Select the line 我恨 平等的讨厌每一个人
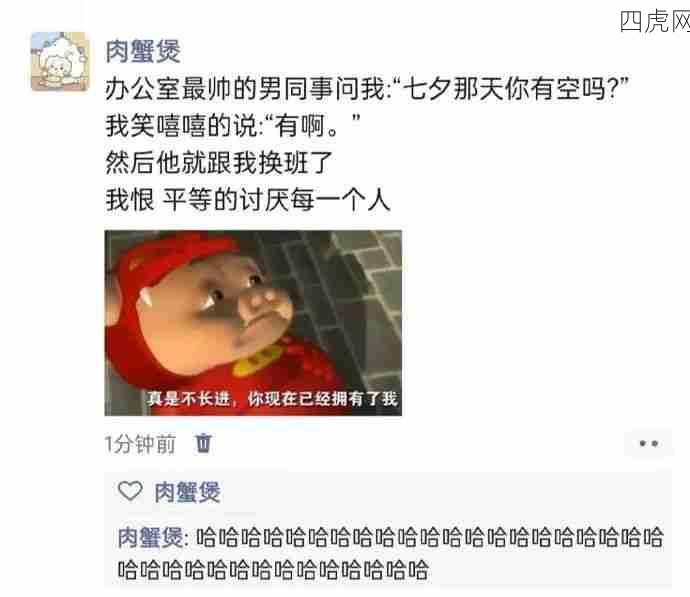The height and width of the screenshot is (597, 690). [x=248, y=200]
